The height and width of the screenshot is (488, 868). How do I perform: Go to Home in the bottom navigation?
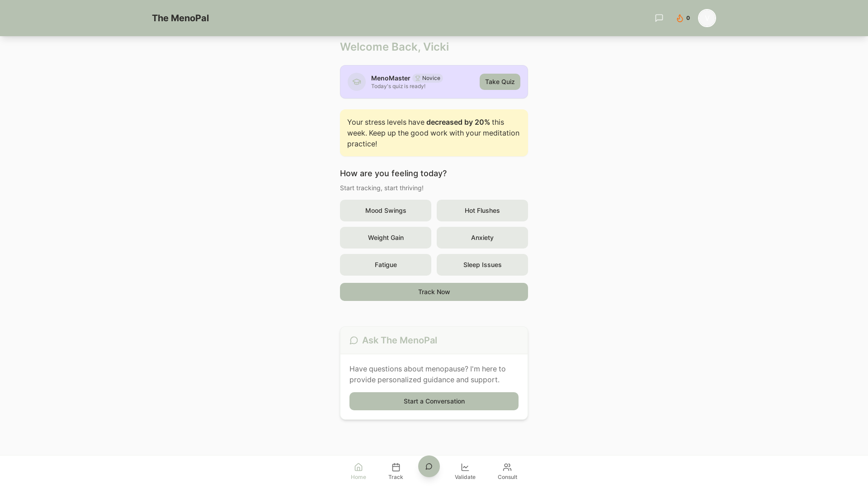[x=359, y=471]
